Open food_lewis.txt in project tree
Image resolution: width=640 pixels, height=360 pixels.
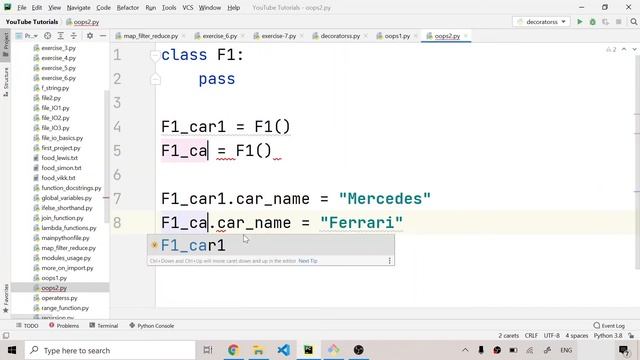[x=59, y=158]
